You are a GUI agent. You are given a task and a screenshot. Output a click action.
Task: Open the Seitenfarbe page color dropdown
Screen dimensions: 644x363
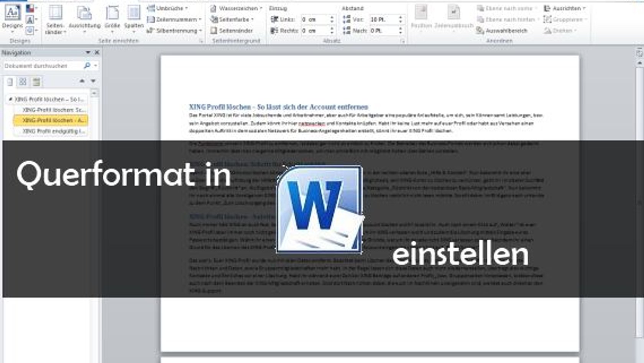click(x=232, y=19)
